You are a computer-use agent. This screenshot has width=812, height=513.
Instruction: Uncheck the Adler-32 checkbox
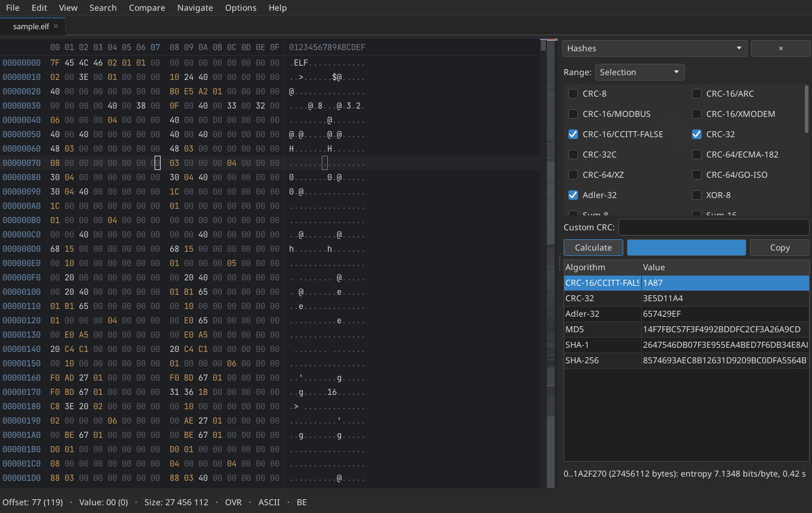click(x=573, y=195)
